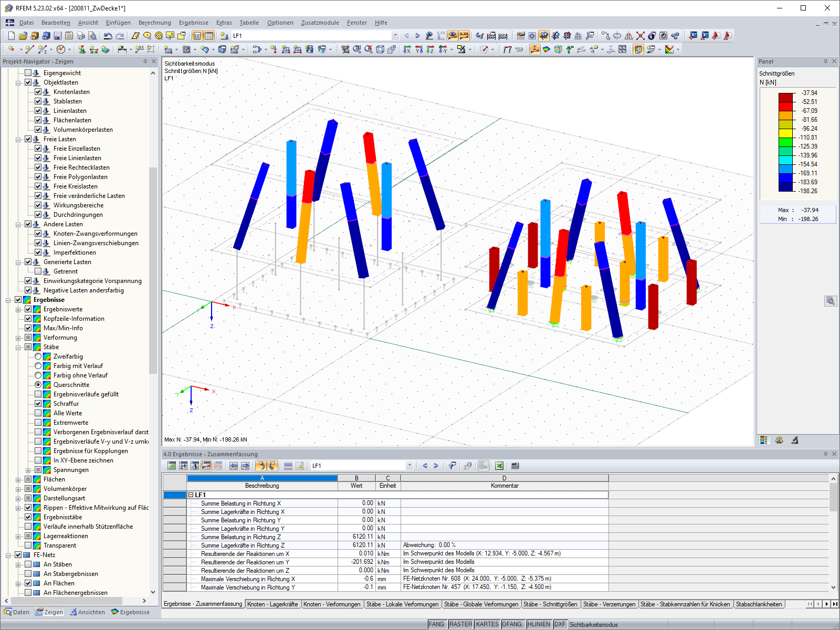Toggle the OFANG status bar button
This screenshot has width=840, height=630.
(x=512, y=624)
